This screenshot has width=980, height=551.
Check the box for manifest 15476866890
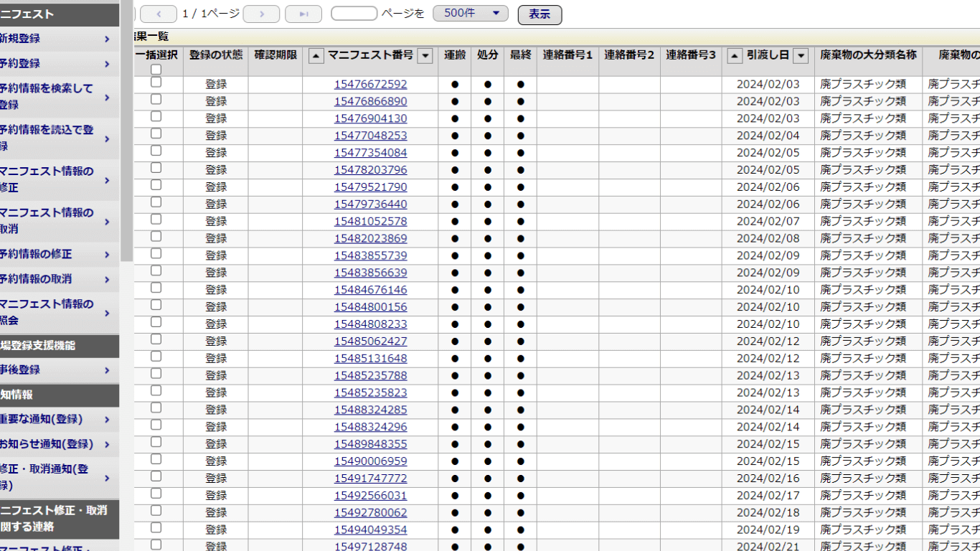[x=156, y=100]
